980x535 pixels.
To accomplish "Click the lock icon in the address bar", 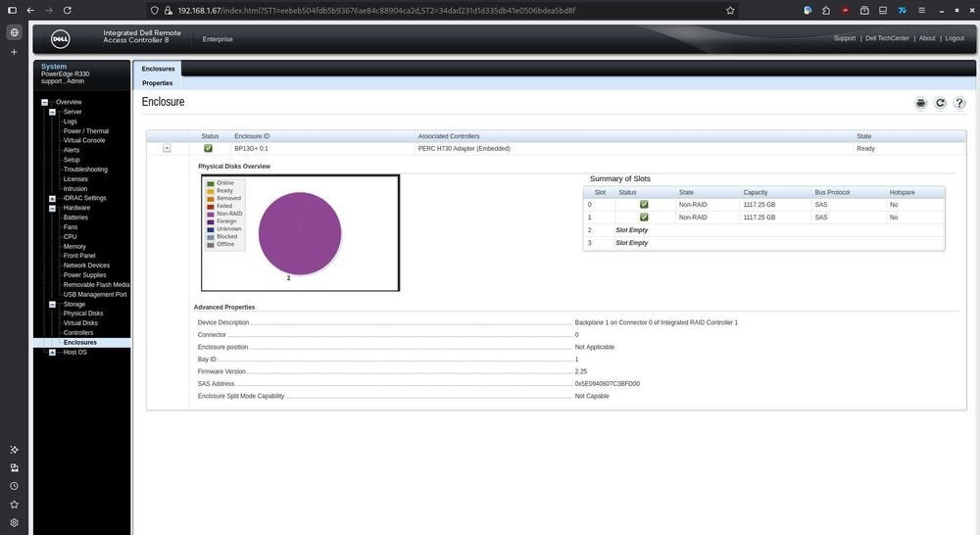I will 169,10.
